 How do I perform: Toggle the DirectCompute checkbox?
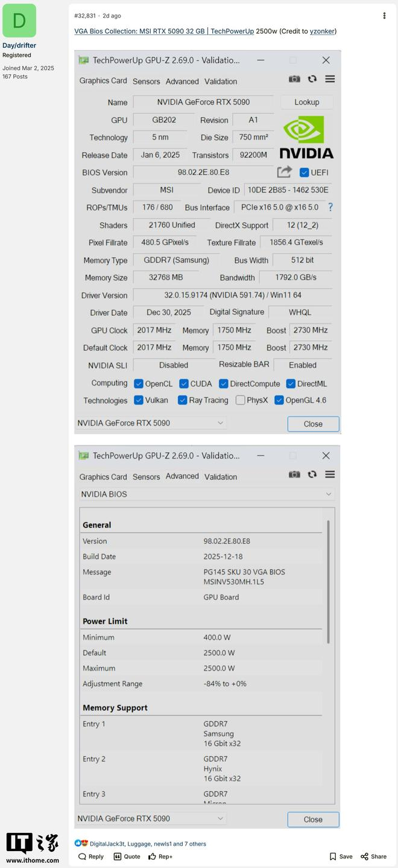(x=224, y=384)
